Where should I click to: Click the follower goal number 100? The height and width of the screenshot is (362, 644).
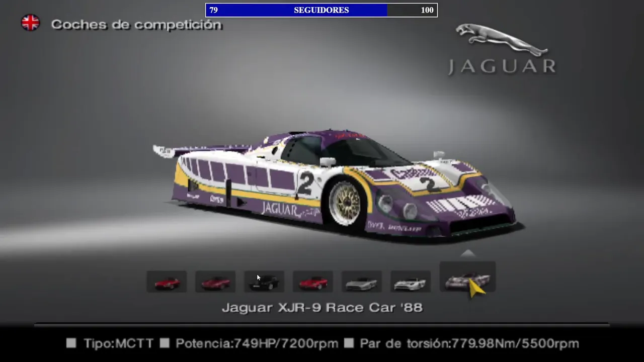[x=427, y=10]
